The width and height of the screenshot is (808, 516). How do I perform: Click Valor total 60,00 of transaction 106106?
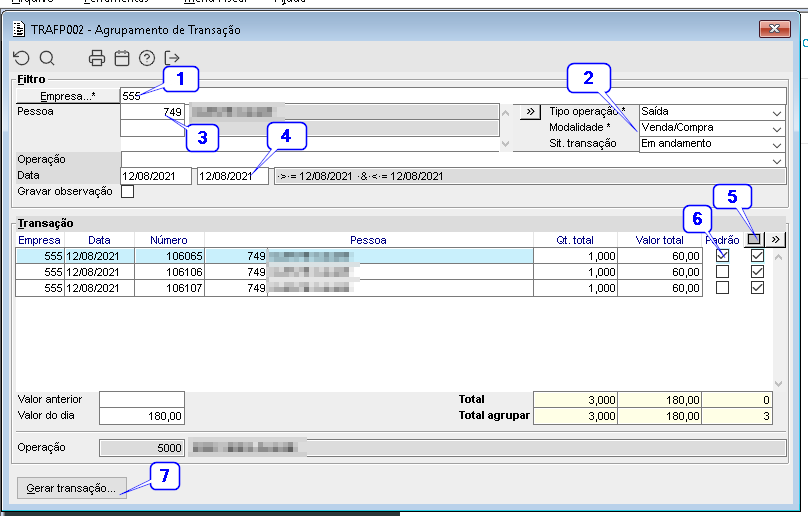660,272
